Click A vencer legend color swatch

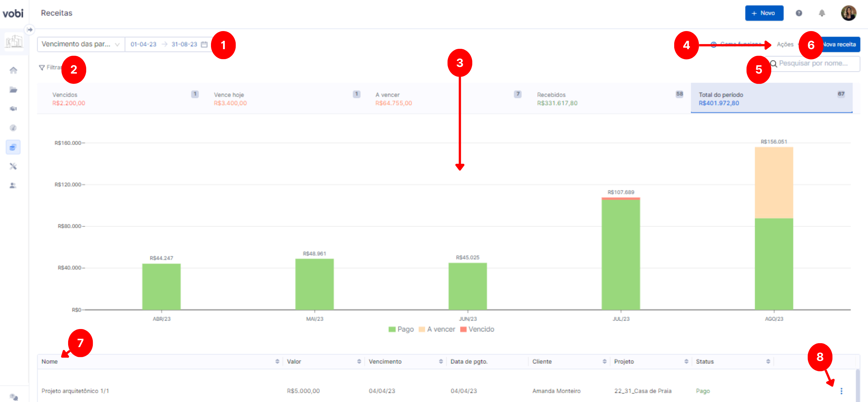[x=422, y=330]
